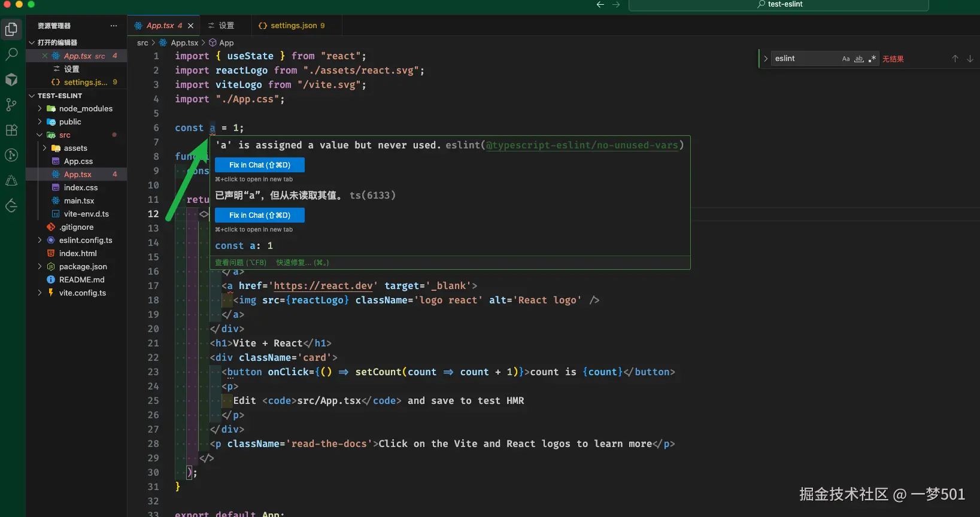This screenshot has height=517, width=980.
Task: Open the explorer more actions ellipsis
Action: [x=114, y=26]
